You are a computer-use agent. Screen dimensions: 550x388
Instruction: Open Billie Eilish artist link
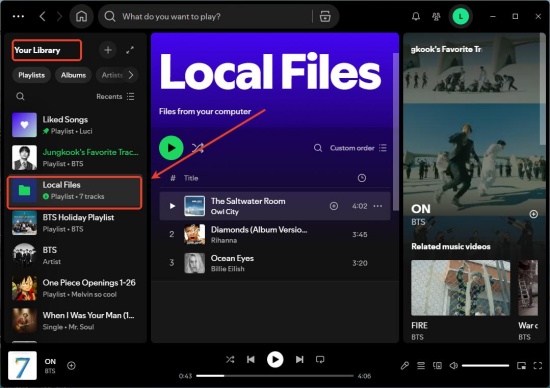(x=228, y=269)
